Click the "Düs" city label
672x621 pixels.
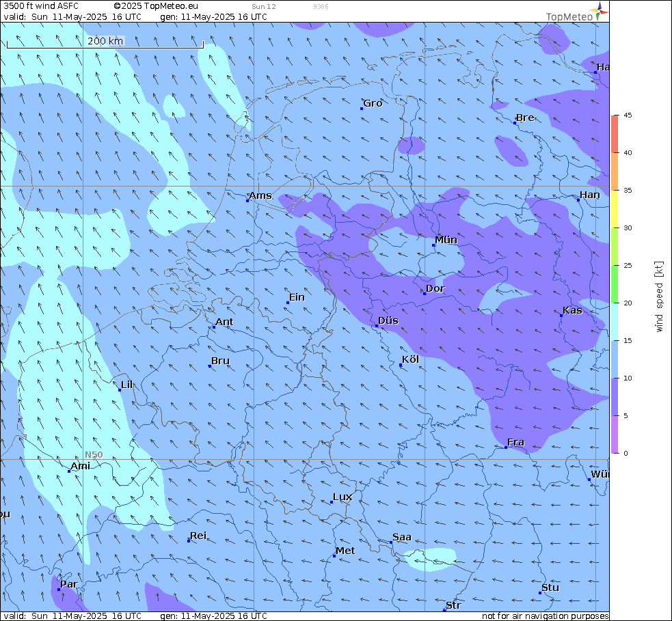(388, 320)
